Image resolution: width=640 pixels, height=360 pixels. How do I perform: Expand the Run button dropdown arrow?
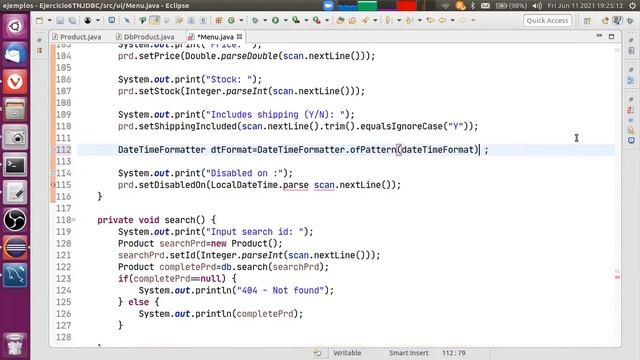point(285,20)
